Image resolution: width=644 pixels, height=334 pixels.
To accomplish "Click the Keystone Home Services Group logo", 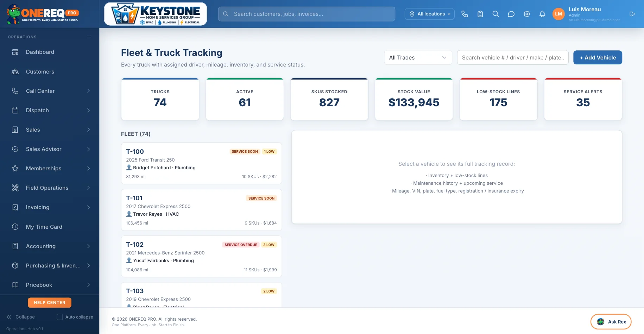I will coord(156,14).
